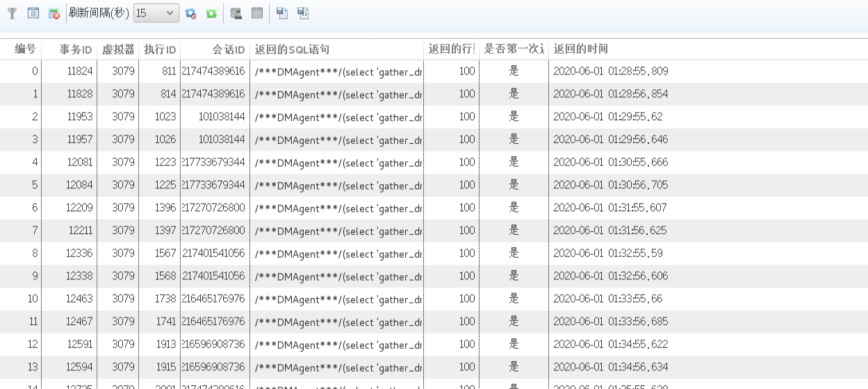Sort by the 返回的行 column header
Screen dimensions: 868x389
(x=452, y=49)
